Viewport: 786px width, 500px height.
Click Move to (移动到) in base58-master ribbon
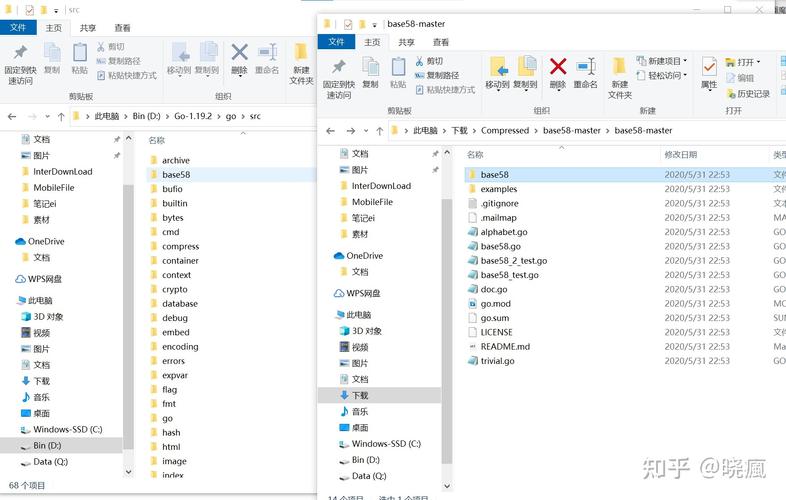coord(497,74)
